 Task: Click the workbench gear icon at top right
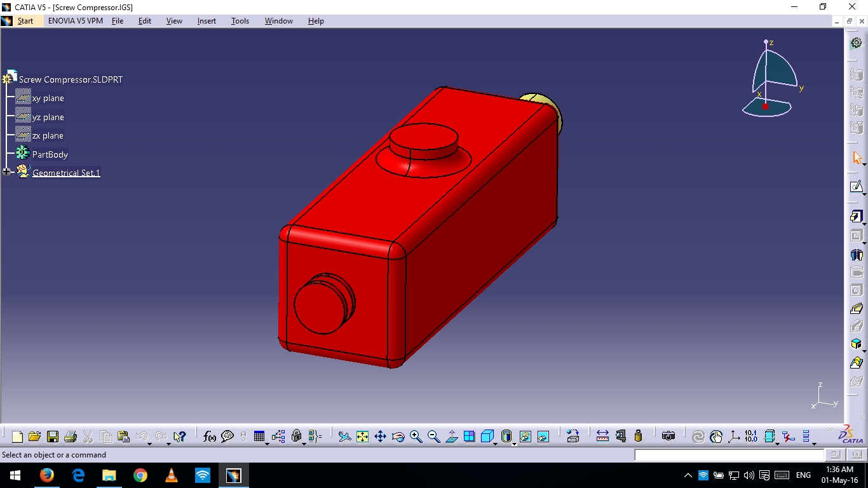[x=857, y=43]
